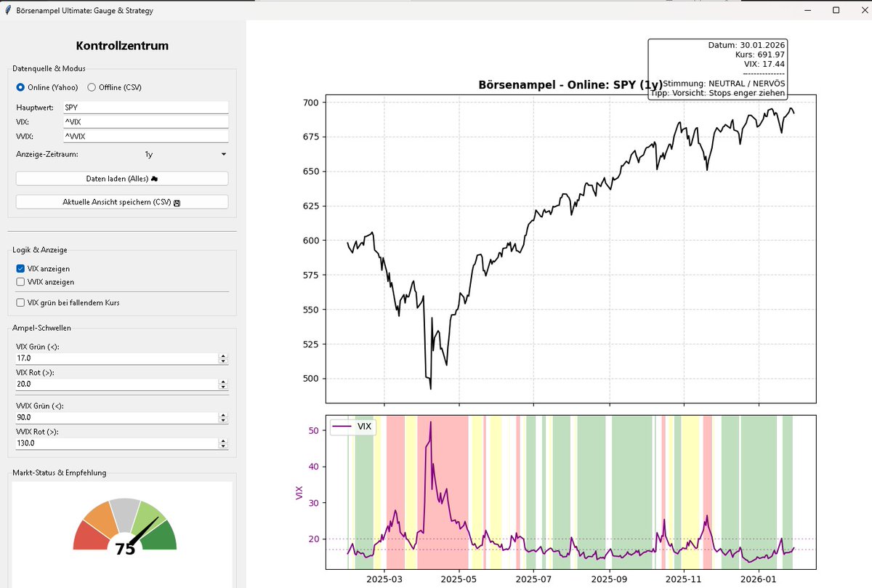The width and height of the screenshot is (872, 588).
Task: Click the feather app icon in the title bar
Action: coord(7,10)
